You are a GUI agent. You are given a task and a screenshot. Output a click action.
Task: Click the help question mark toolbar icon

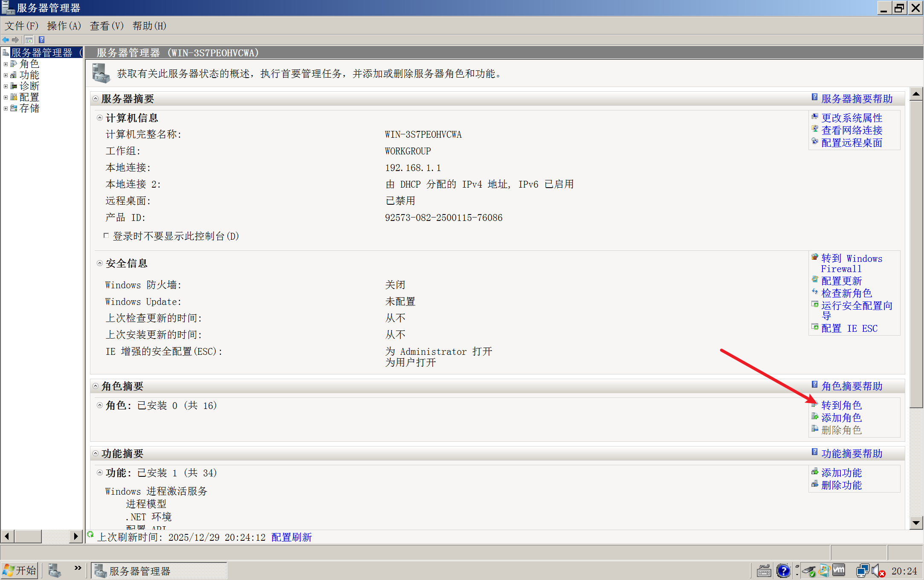[x=41, y=40]
